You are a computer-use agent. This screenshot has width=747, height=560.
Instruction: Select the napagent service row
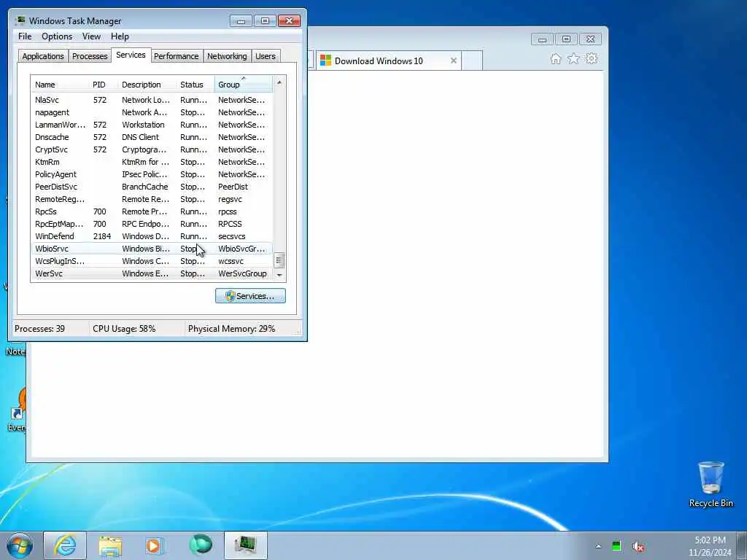point(152,112)
